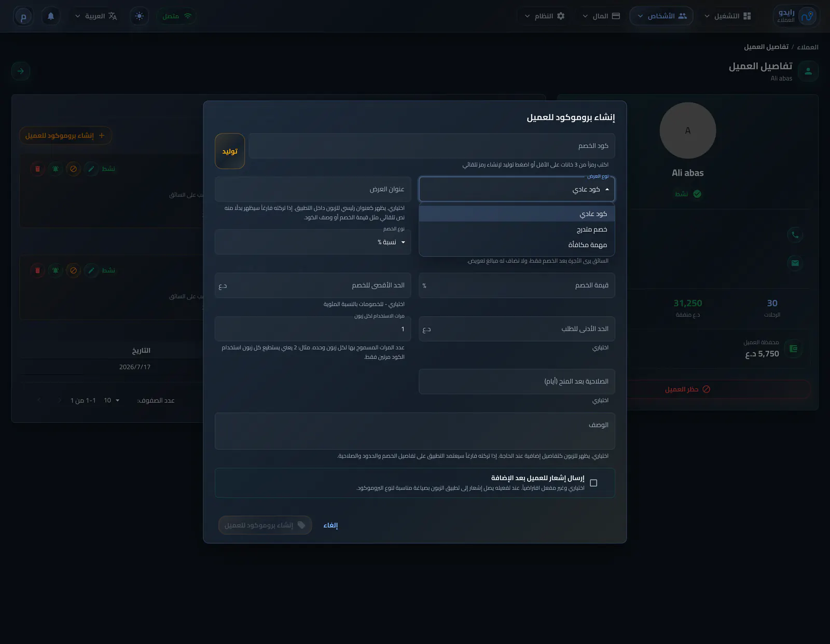The width and height of the screenshot is (830, 644).
Task: Click the back arrow button on page header
Action: [21, 71]
